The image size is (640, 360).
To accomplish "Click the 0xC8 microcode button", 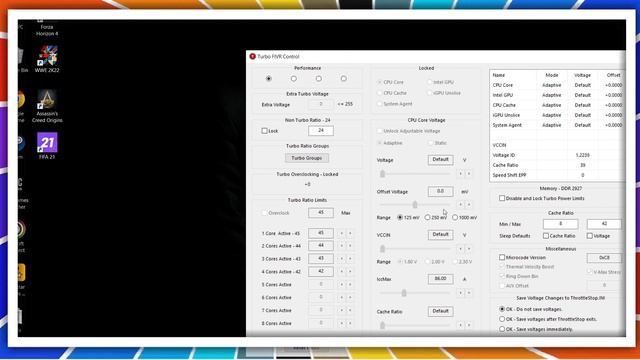I will coord(604,258).
